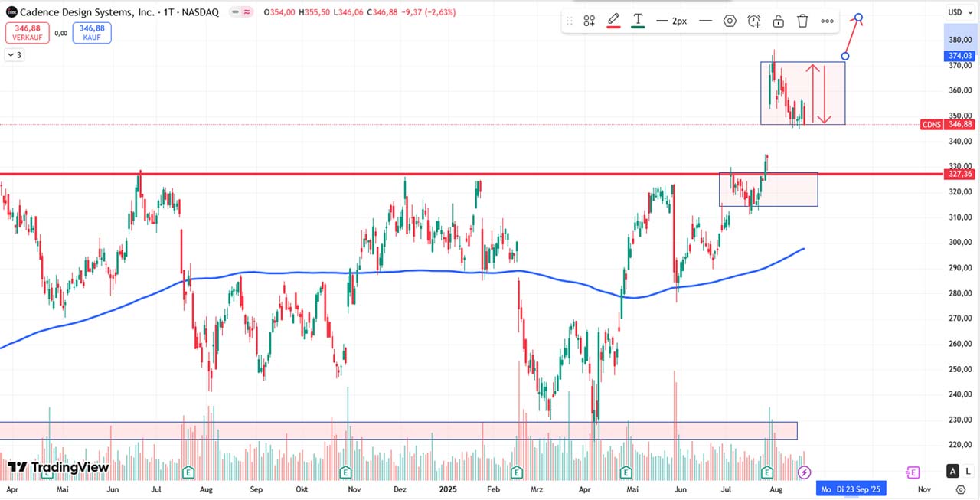
Task: Click the 380,00 price axis label
Action: 960,40
